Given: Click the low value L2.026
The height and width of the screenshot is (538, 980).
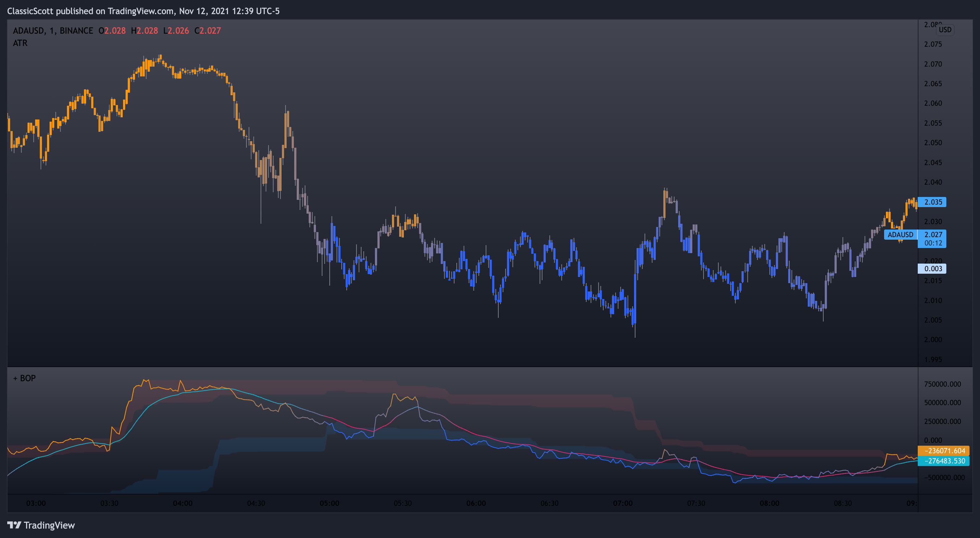Looking at the screenshot, I should point(176,31).
